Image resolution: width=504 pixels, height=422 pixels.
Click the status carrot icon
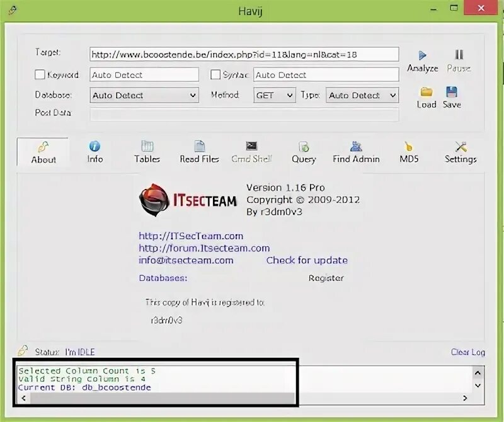(23, 351)
